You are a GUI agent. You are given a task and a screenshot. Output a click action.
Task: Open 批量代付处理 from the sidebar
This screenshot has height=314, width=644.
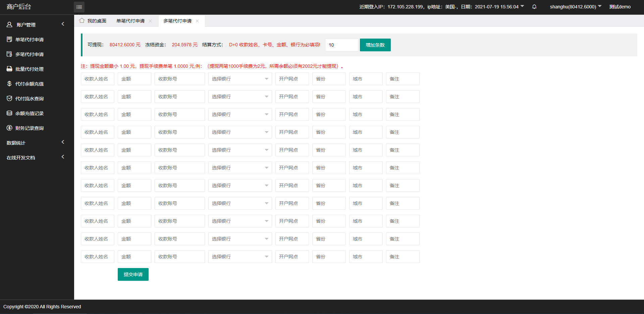(x=30, y=69)
